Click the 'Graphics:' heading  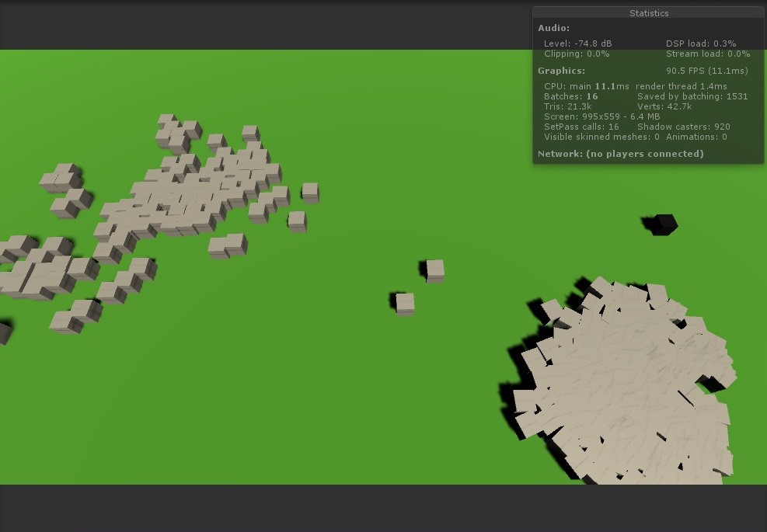(562, 71)
